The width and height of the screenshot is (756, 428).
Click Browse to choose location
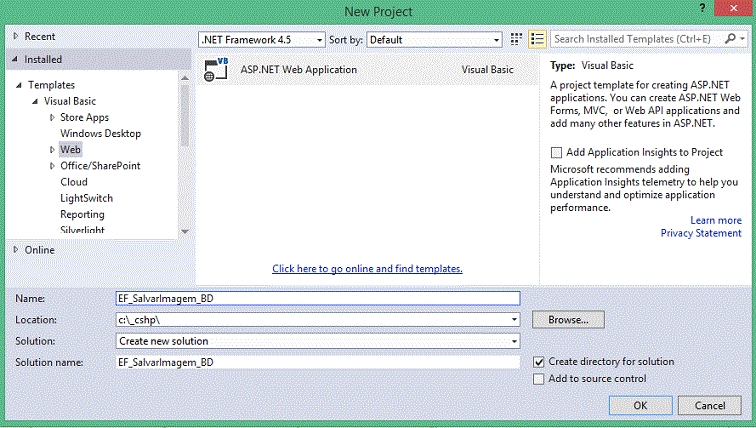coord(568,320)
